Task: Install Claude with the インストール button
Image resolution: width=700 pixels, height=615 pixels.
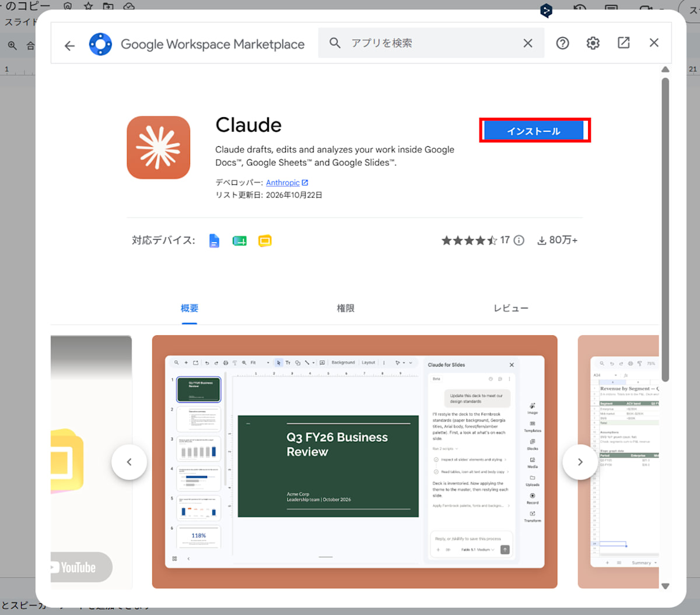Action: [534, 131]
